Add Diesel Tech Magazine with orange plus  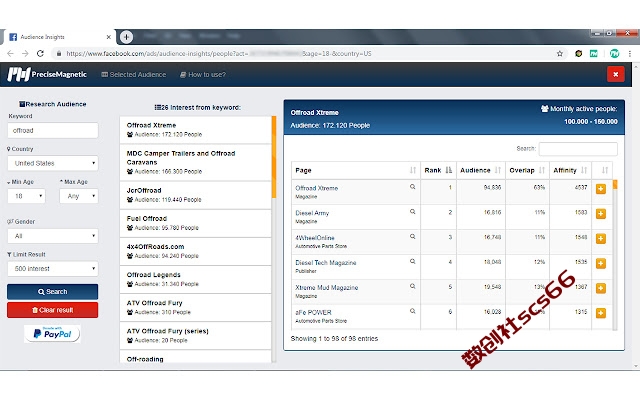pos(601,264)
